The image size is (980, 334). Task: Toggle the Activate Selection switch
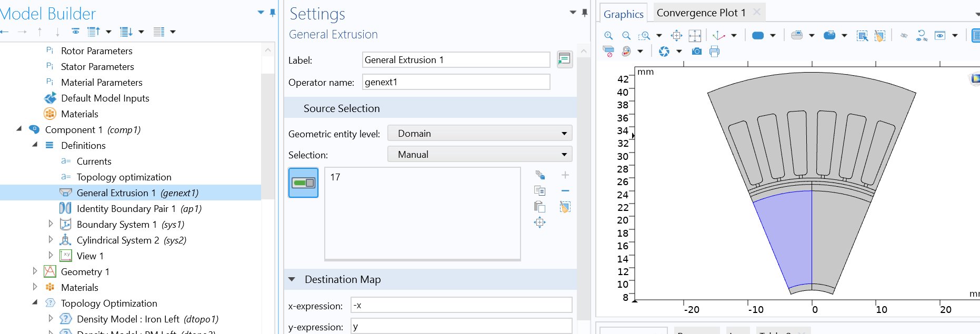(303, 183)
